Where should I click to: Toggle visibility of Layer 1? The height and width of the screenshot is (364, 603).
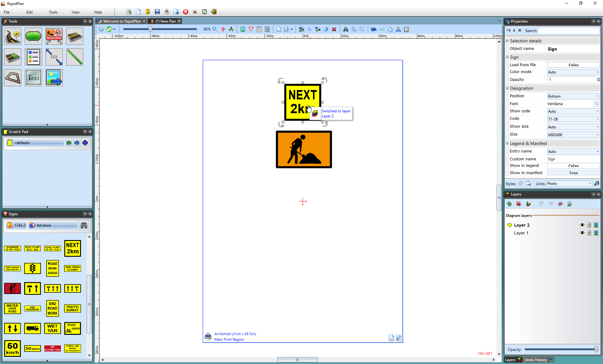tap(582, 233)
